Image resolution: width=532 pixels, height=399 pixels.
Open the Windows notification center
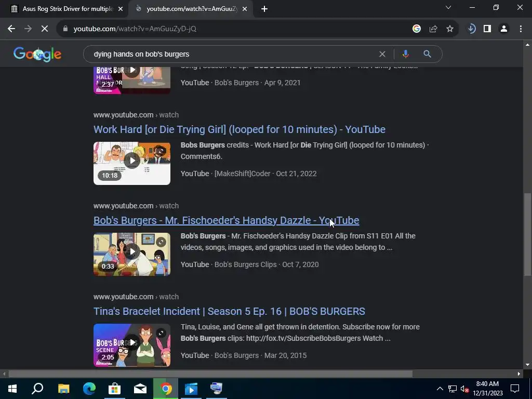pos(515,389)
